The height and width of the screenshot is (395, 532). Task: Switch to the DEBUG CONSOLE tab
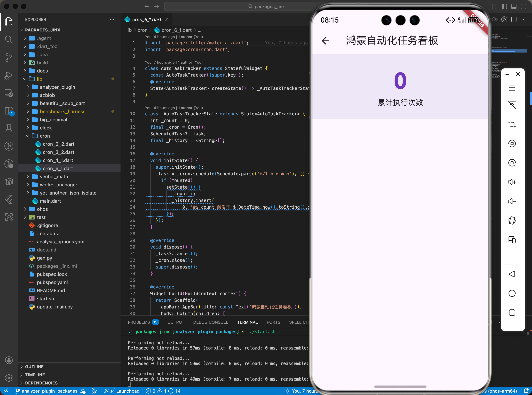tap(211, 322)
